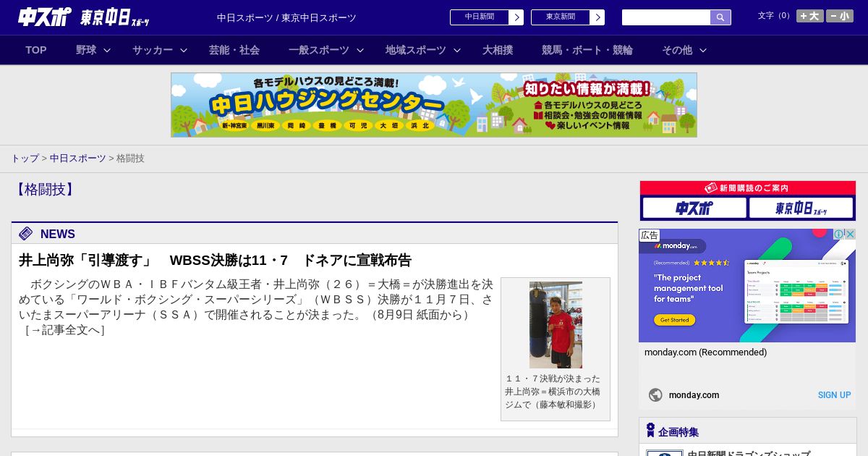Open the その他 menu item

[677, 50]
